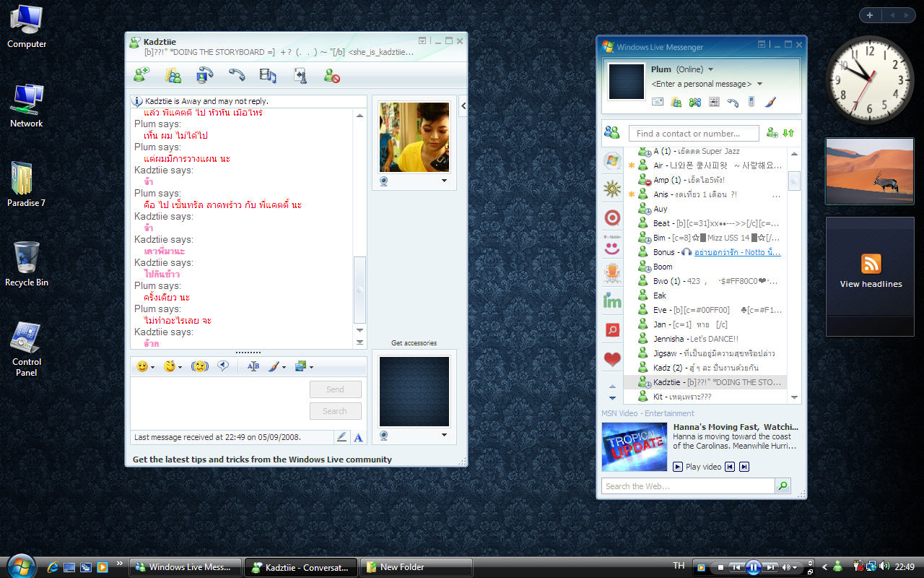The height and width of the screenshot is (578, 924).
Task: Launch the games icon with chess piece
Action: pyautogui.click(x=300, y=74)
